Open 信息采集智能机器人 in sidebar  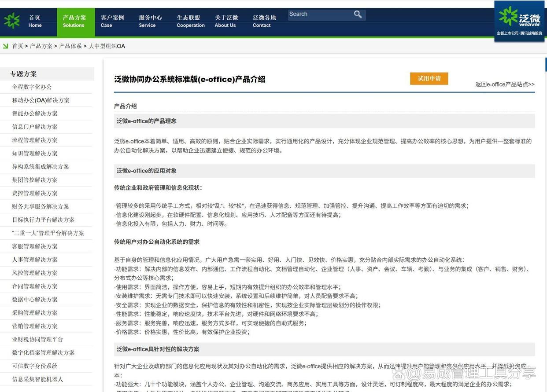tap(37, 379)
